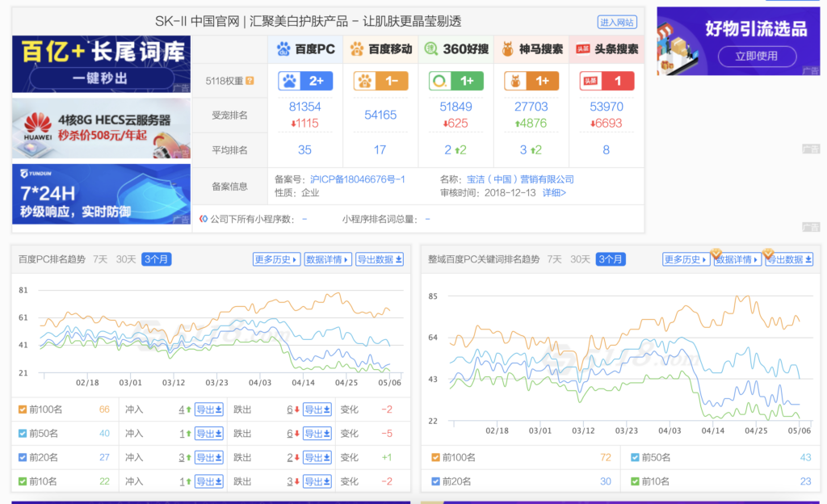Click the question mark next to 5118权重

click(250, 81)
